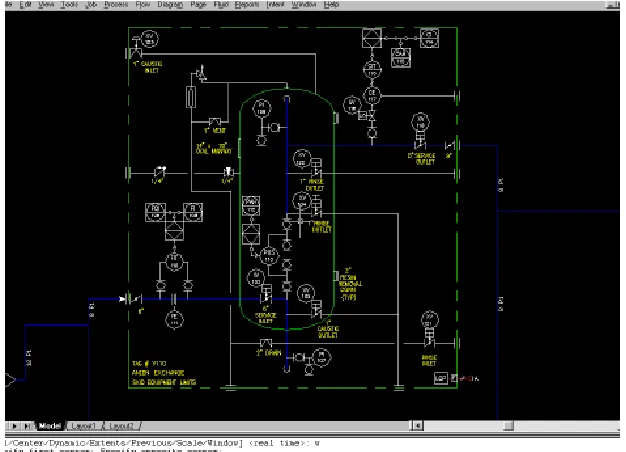Select the 2" DRAIN valve symbol
626x452 pixels.
pyautogui.click(x=266, y=343)
